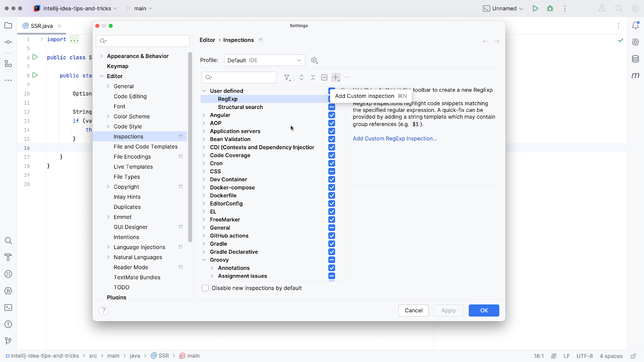This screenshot has width=644, height=362.
Task: Open the Git tool window icon
Action: [x=8, y=341]
